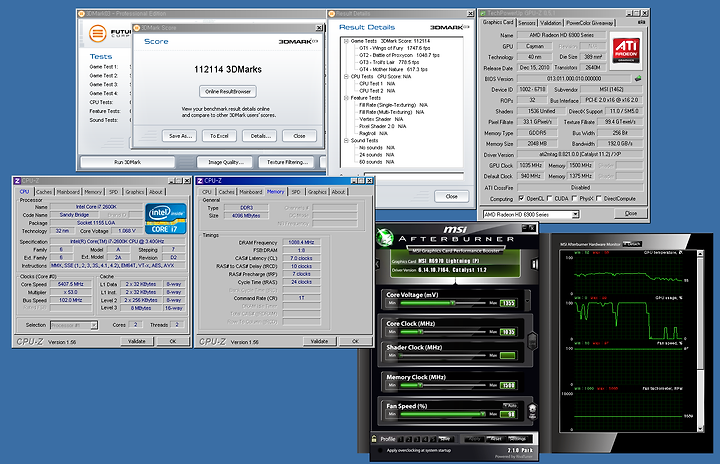Open the processor Selection dropdown in CPU-Z
720x464 pixels.
point(94,325)
